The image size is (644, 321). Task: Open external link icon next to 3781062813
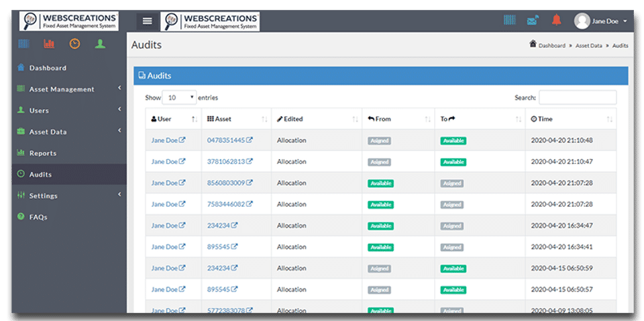(250, 162)
